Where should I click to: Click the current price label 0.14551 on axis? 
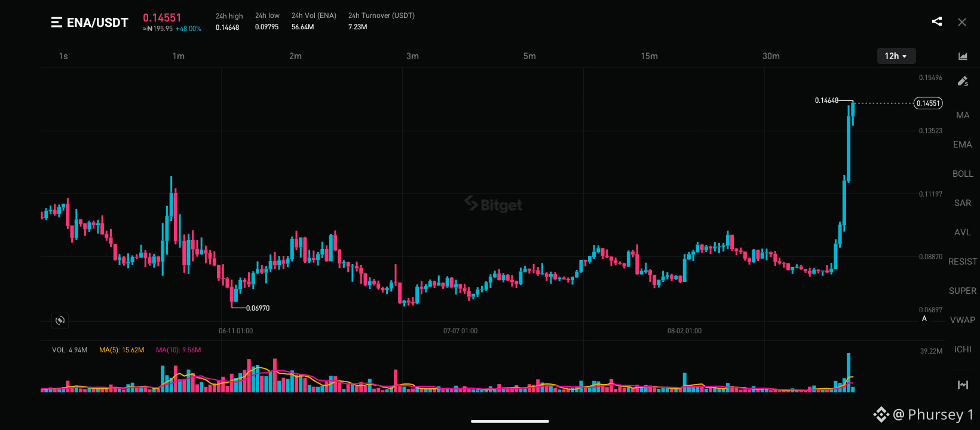coord(928,103)
